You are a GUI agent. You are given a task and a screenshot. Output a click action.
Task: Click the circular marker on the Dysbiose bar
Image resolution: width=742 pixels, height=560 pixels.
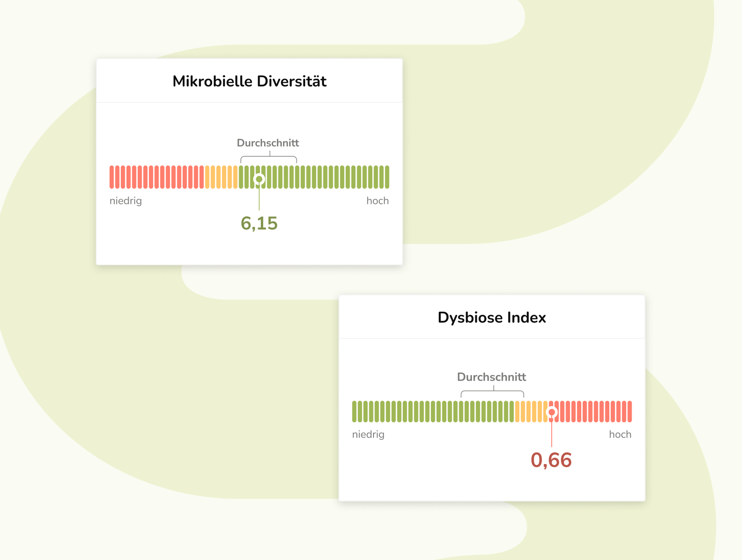click(552, 412)
